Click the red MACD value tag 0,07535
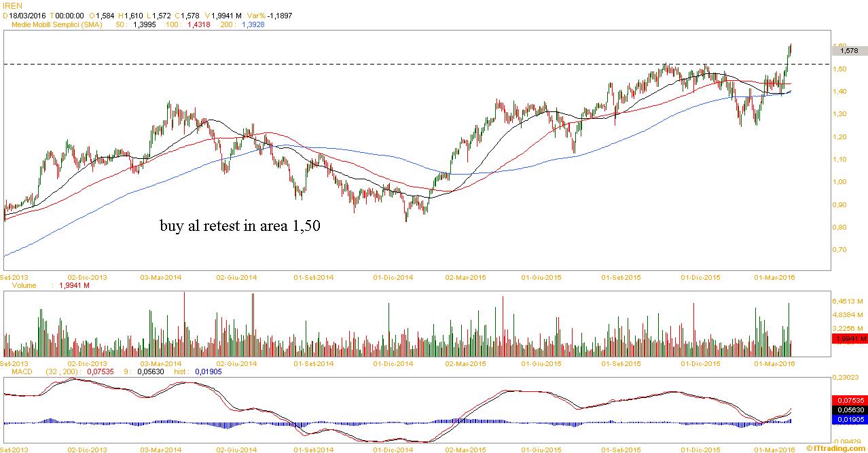Viewport: 868px width, 453px height. (x=849, y=400)
